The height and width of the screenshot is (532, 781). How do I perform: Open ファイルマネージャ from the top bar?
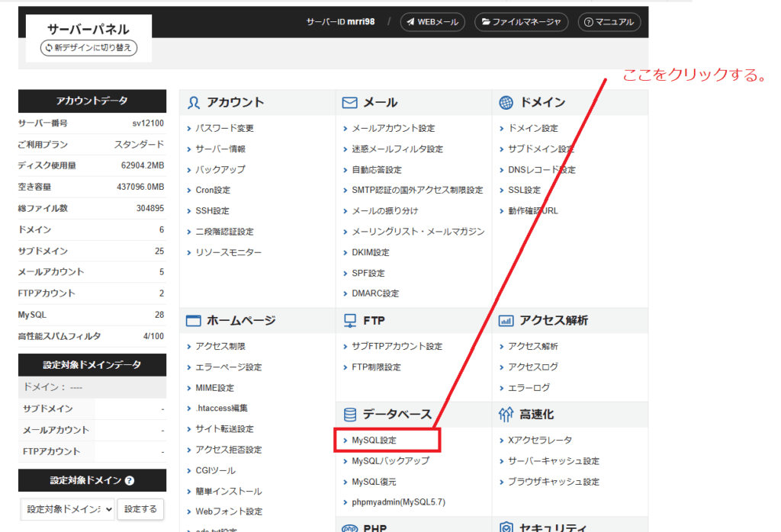(522, 22)
